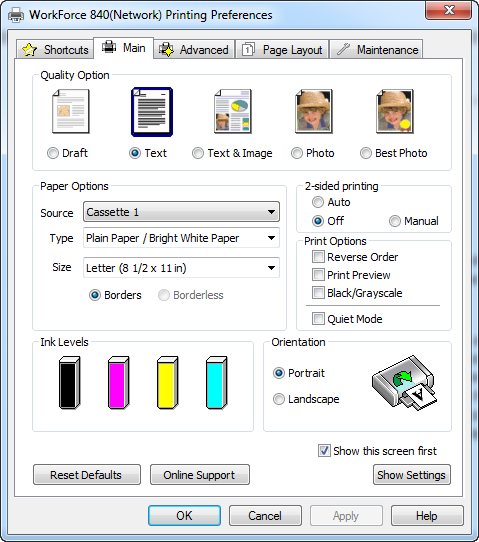Switch to the Advanced tab

[194, 50]
